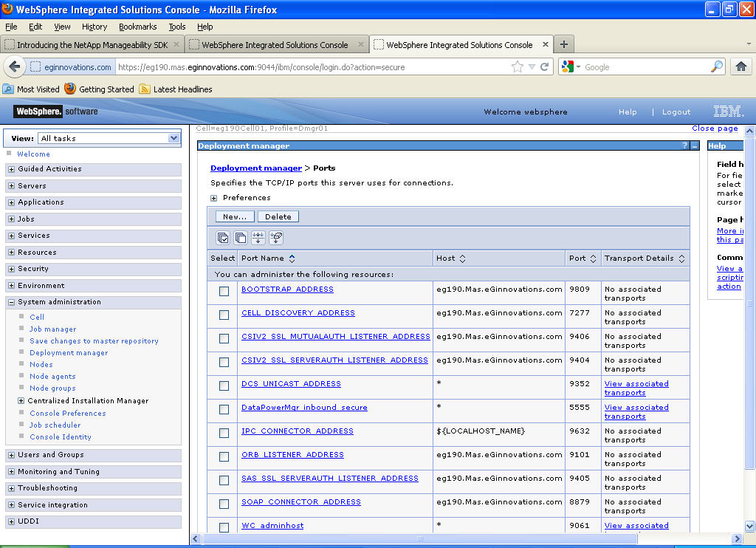Click the New... button
756x548 pixels.
(x=235, y=217)
